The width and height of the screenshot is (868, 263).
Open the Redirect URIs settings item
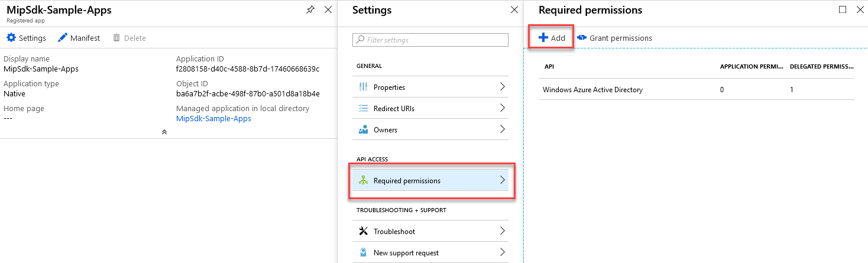point(430,109)
